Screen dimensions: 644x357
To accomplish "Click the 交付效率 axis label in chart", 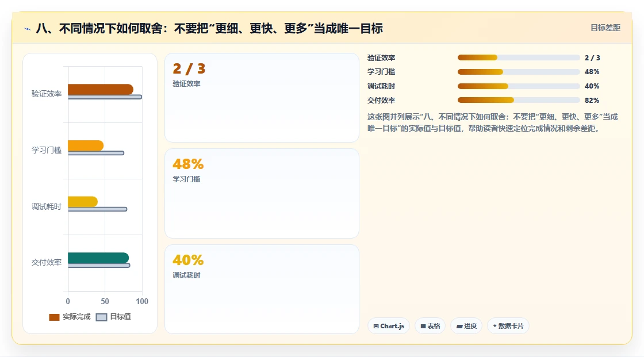I will pos(47,263).
